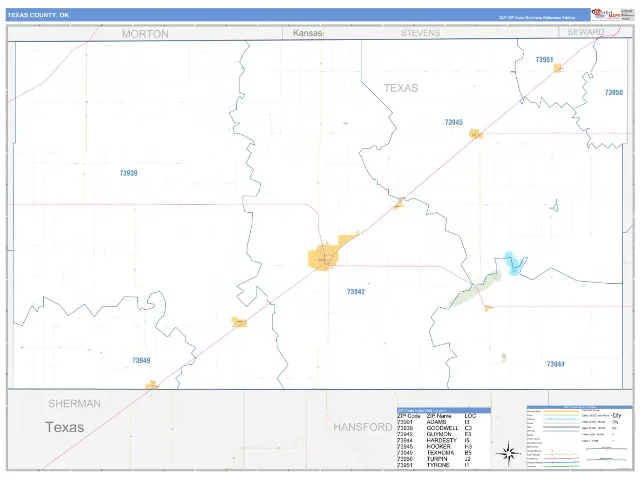640x480 pixels.
Task: Click ZIP label 73942 on the map
Action: 356,291
